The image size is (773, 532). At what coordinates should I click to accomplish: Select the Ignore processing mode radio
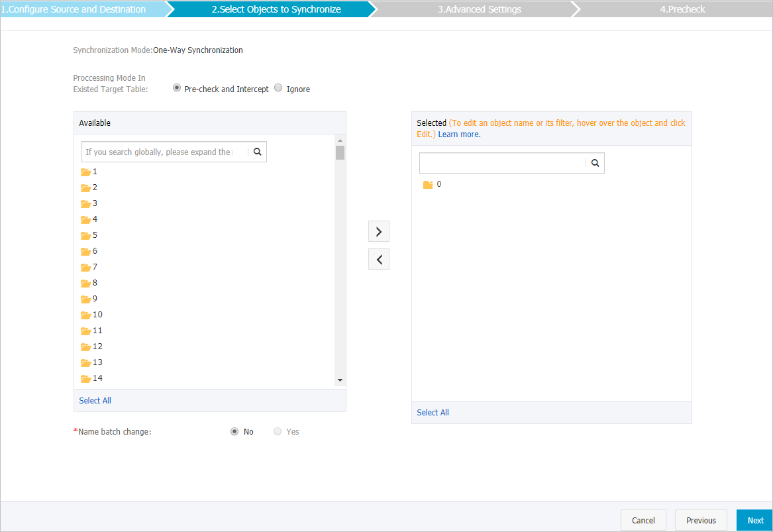tap(278, 87)
